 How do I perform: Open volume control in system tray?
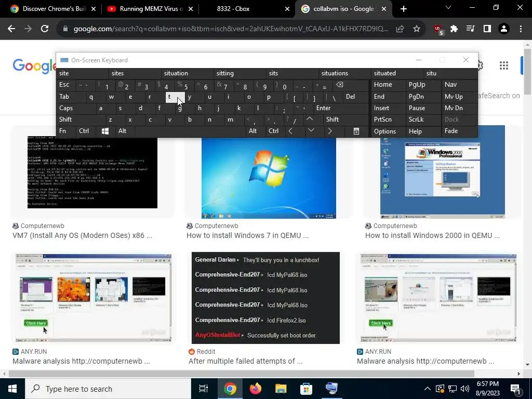click(x=465, y=389)
